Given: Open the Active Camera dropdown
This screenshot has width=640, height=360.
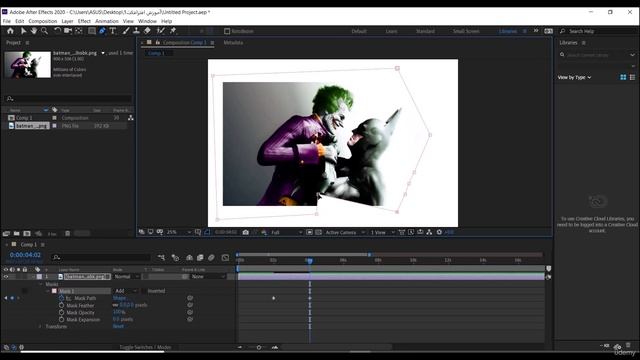Looking at the screenshot, I should 345,232.
